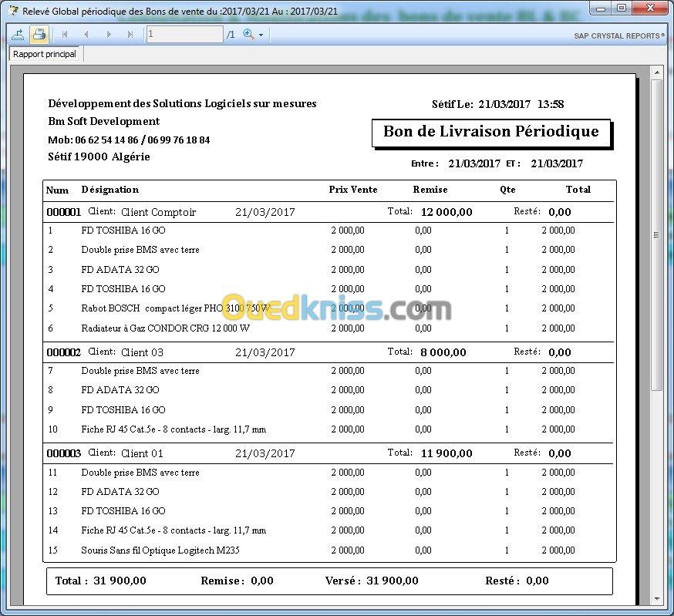The image size is (674, 616).
Task: Minimize the report window
Action: 602,8
